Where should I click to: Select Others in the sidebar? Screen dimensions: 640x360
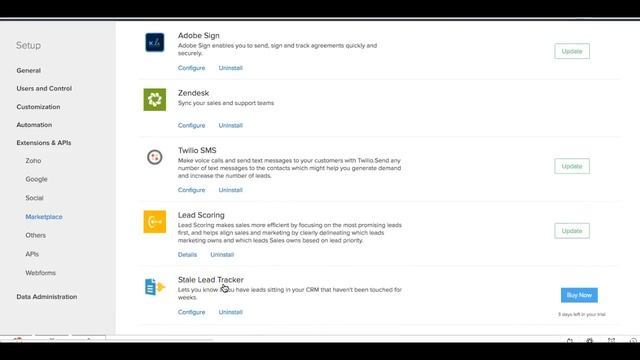point(36,236)
